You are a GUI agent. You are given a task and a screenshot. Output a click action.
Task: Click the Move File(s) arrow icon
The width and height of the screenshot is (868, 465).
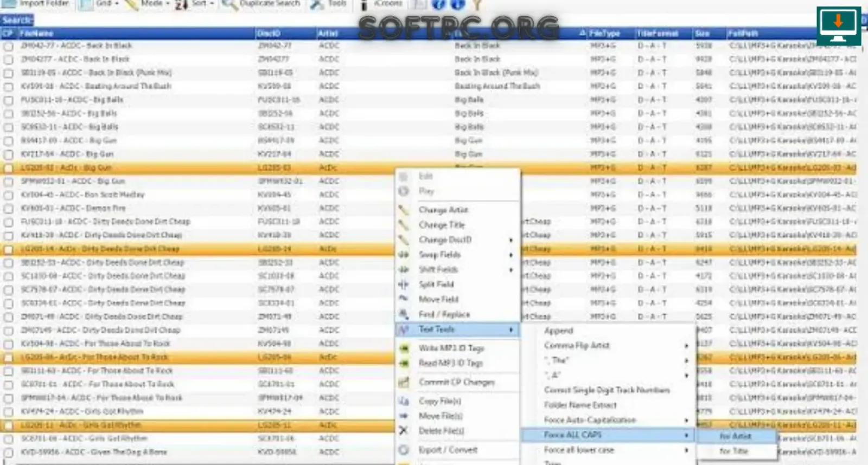coord(404,416)
